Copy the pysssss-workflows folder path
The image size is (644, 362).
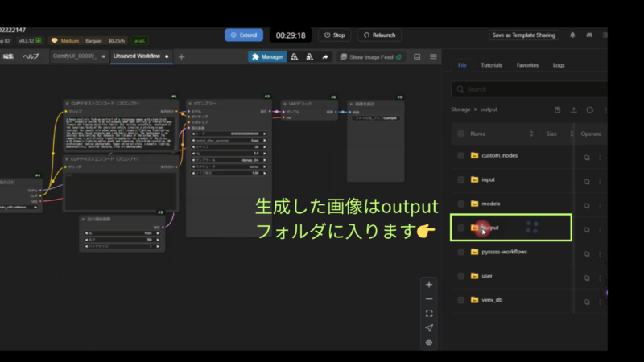click(x=587, y=253)
